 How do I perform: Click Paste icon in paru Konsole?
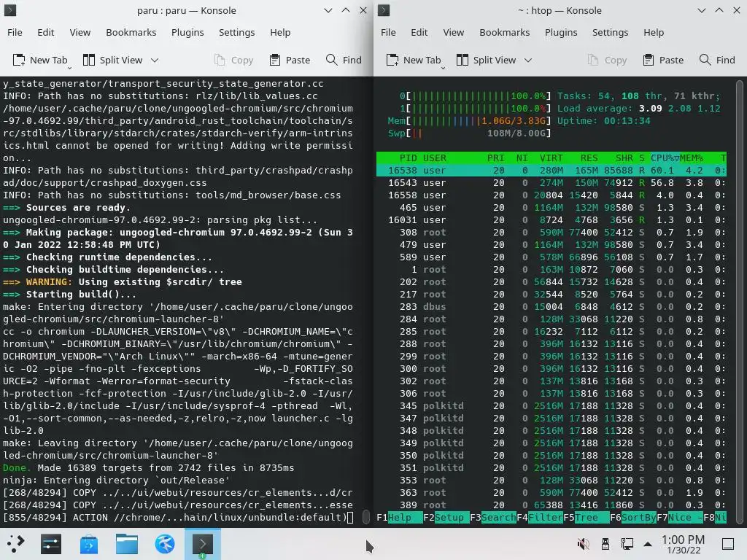(x=275, y=60)
